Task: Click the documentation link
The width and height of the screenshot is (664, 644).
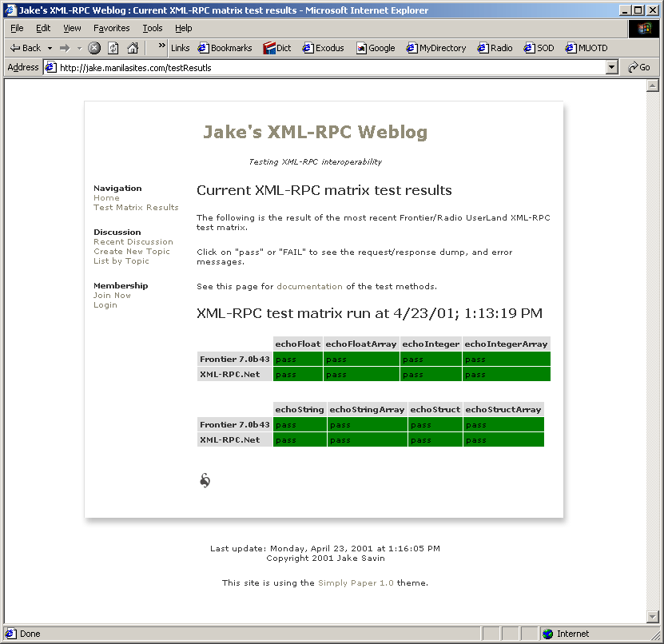Action: pyautogui.click(x=309, y=287)
